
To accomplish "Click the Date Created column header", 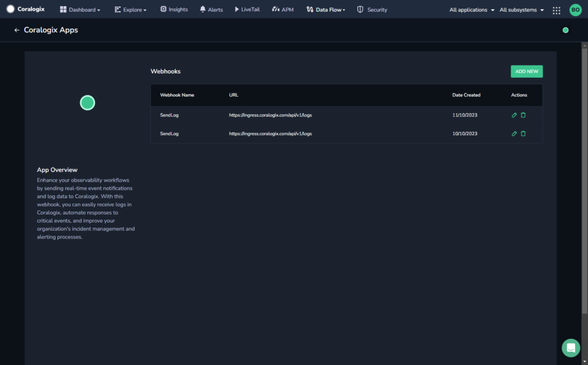I will [x=466, y=95].
